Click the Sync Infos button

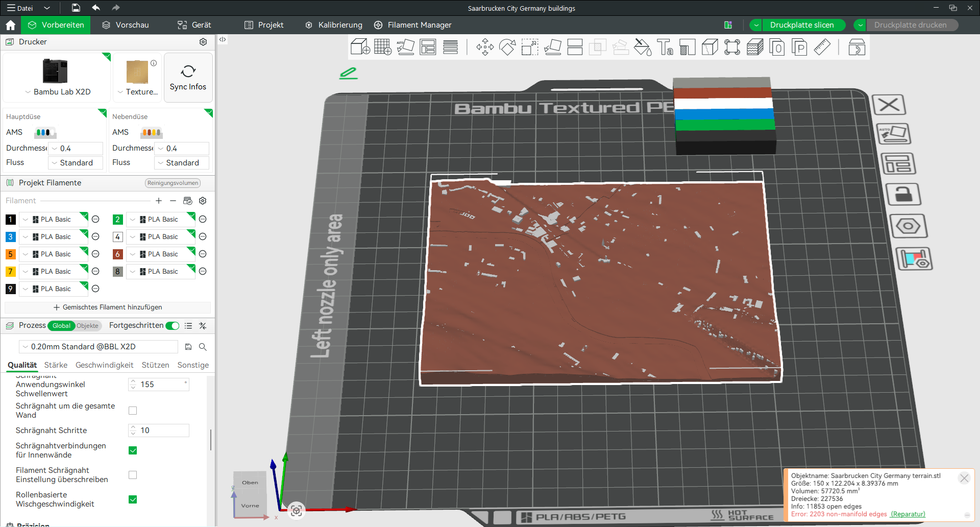click(188, 78)
